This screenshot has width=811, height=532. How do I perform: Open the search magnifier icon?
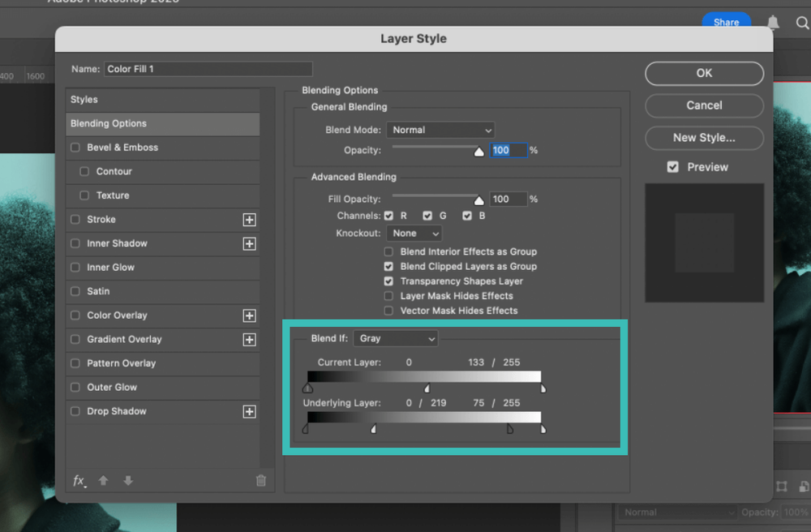(802, 23)
